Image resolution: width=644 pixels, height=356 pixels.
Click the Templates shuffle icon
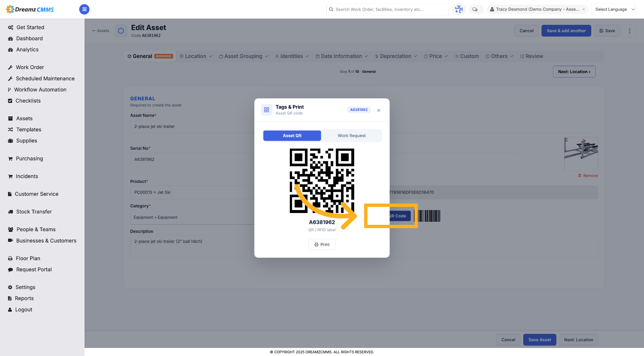point(10,130)
